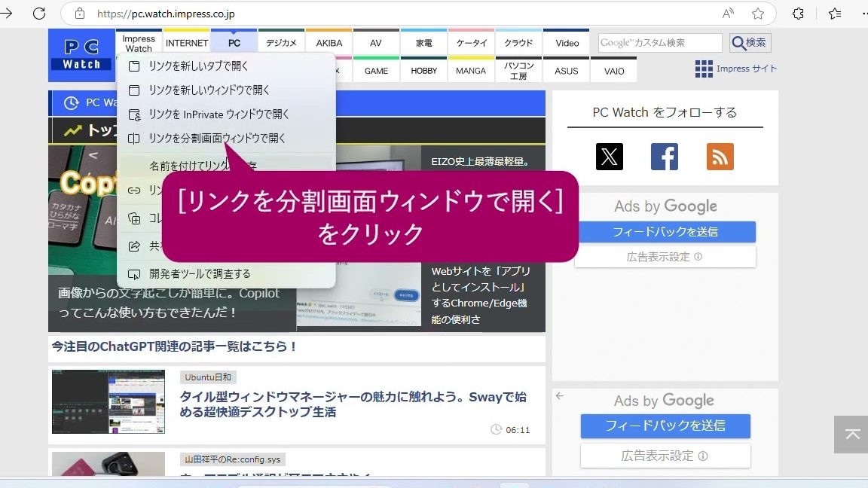This screenshot has height=488, width=868.
Task: Open the favorites list icon
Action: [x=835, y=14]
